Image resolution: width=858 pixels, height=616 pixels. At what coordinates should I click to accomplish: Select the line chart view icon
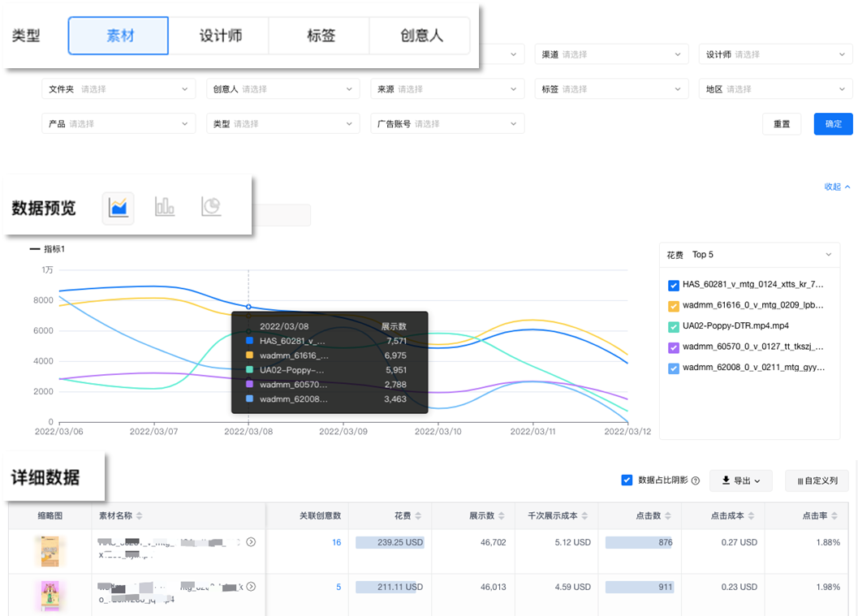point(118,208)
